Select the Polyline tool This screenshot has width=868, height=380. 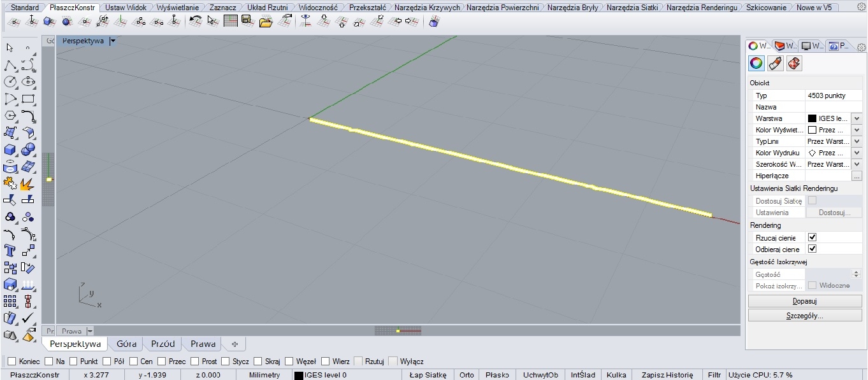(x=10, y=65)
